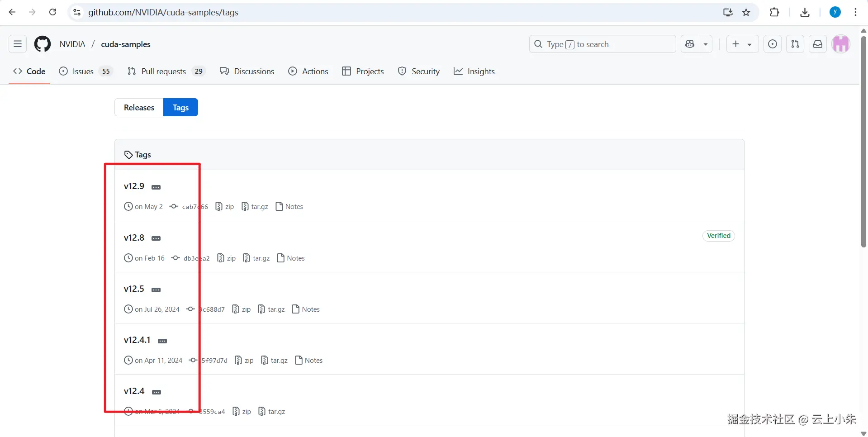868x437 pixels.
Task: Bookmark this page with the star
Action: tap(746, 12)
